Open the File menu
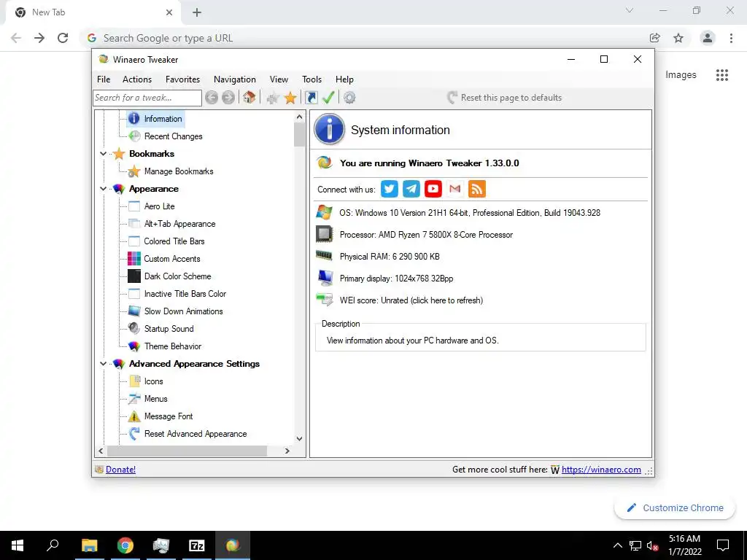Image resolution: width=747 pixels, height=560 pixels. (104, 79)
